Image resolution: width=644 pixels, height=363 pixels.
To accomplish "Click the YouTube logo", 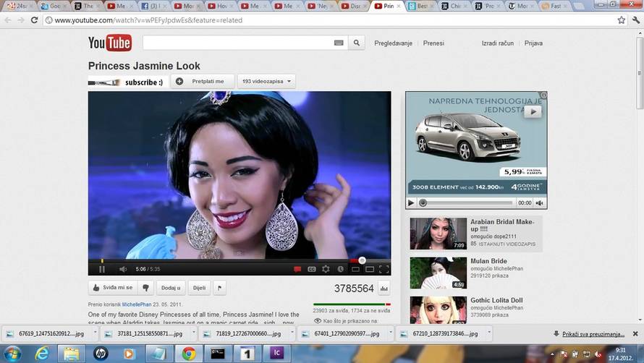I will [x=110, y=43].
